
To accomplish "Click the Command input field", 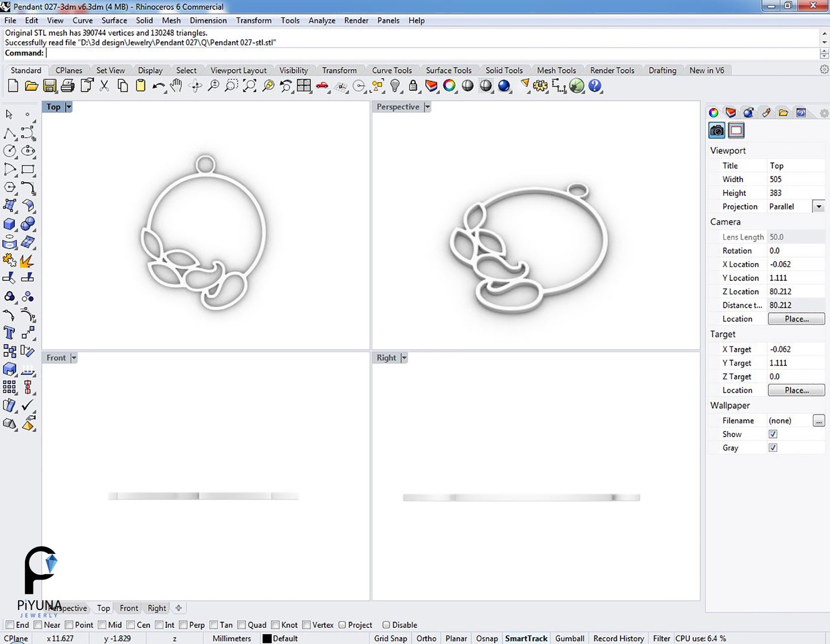I will pyautogui.click(x=432, y=53).
